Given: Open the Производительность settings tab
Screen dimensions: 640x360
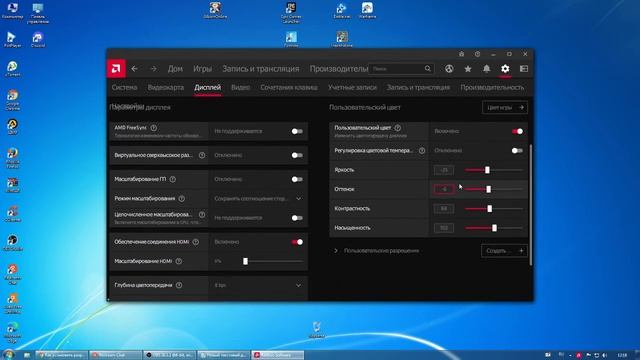Looking at the screenshot, I should (x=492, y=87).
